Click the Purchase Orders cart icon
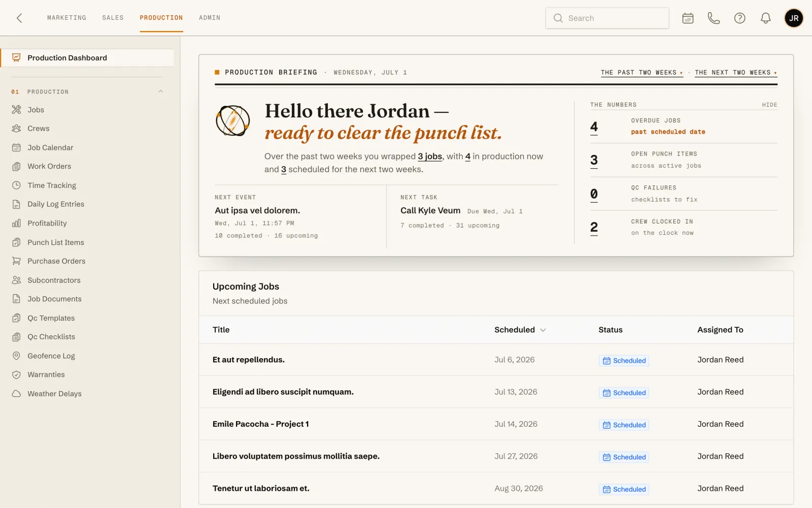The height and width of the screenshot is (508, 812). (16, 261)
